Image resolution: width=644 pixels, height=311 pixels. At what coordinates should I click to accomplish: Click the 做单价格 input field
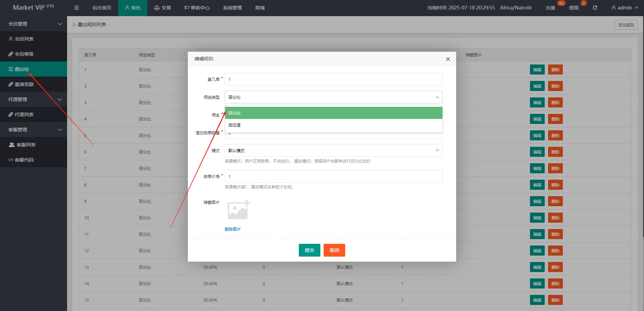(x=333, y=176)
